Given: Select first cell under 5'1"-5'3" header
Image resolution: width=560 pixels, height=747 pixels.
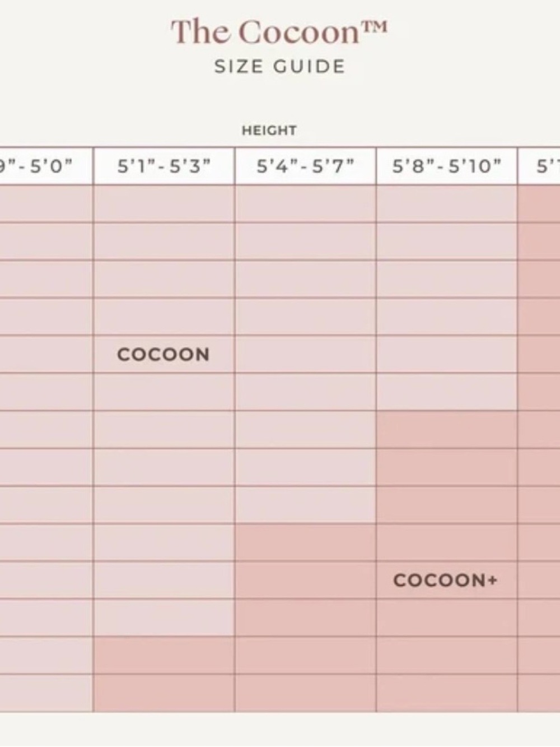Looking at the screenshot, I should click(164, 204).
